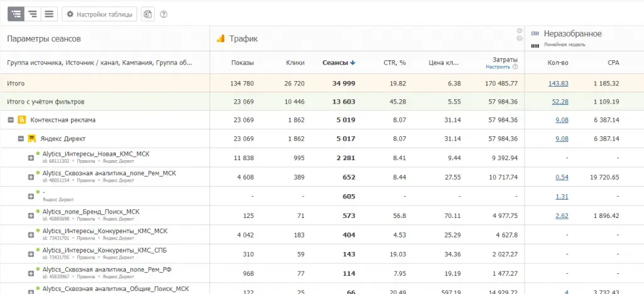Click the Контекстная реклама yellow icon
Screen dimensions: 644x294
(x=22, y=120)
